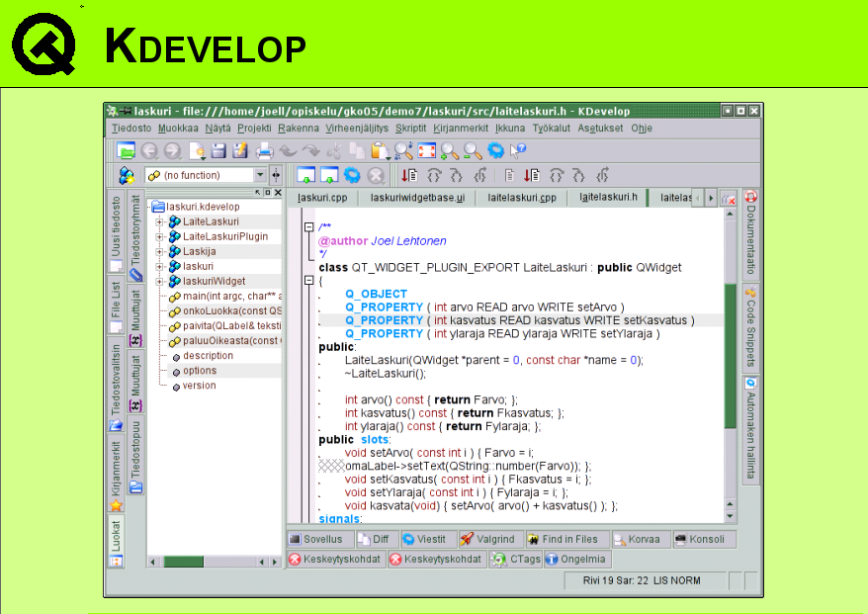
Task: Zoom out of the editor text
Action: (473, 150)
